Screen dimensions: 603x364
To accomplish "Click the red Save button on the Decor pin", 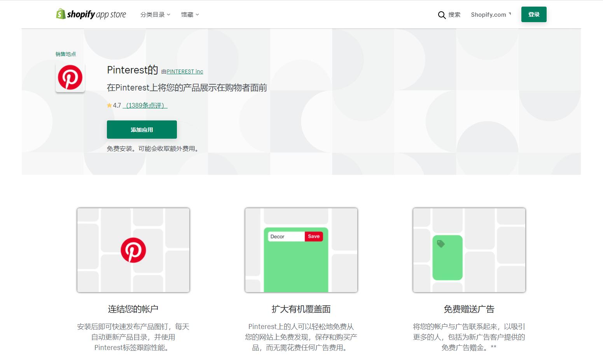I will click(313, 236).
